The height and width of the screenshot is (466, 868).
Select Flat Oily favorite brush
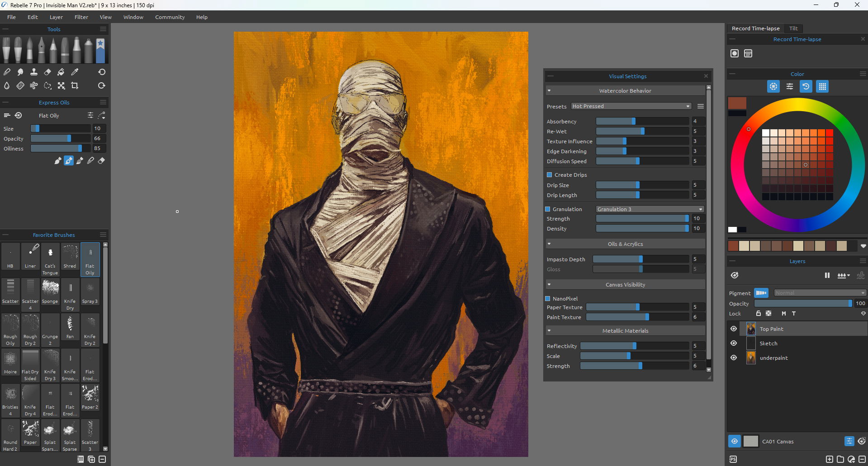(x=90, y=259)
